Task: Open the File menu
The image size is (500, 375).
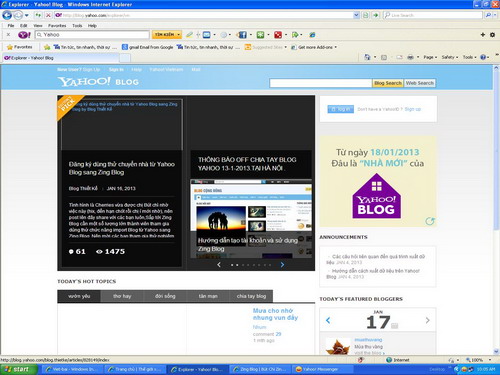Action: click(x=11, y=26)
